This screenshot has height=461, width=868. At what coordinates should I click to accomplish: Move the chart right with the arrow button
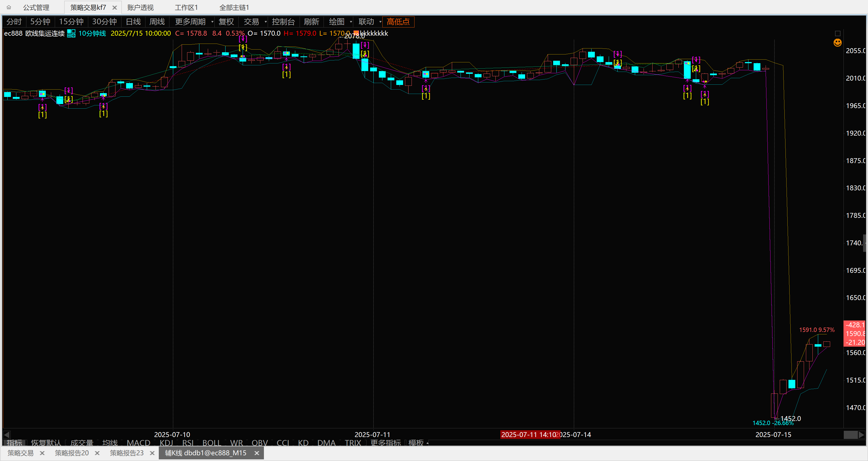(861, 435)
